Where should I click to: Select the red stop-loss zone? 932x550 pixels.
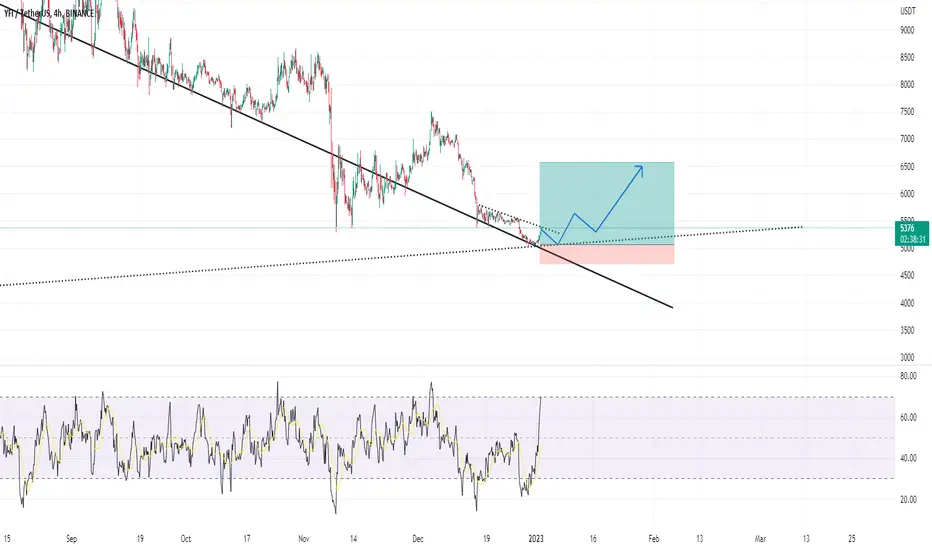tap(606, 254)
